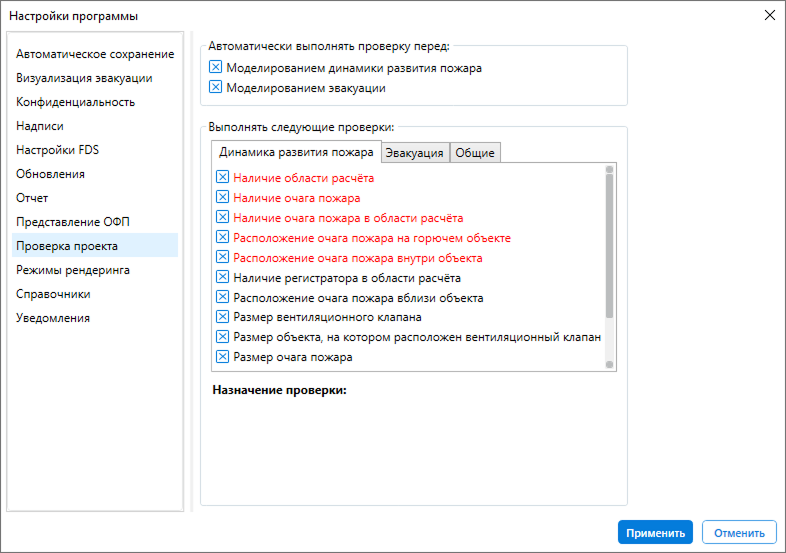
Task: Select 'Автоматическое сохранение' settings section
Action: pyautogui.click(x=95, y=54)
